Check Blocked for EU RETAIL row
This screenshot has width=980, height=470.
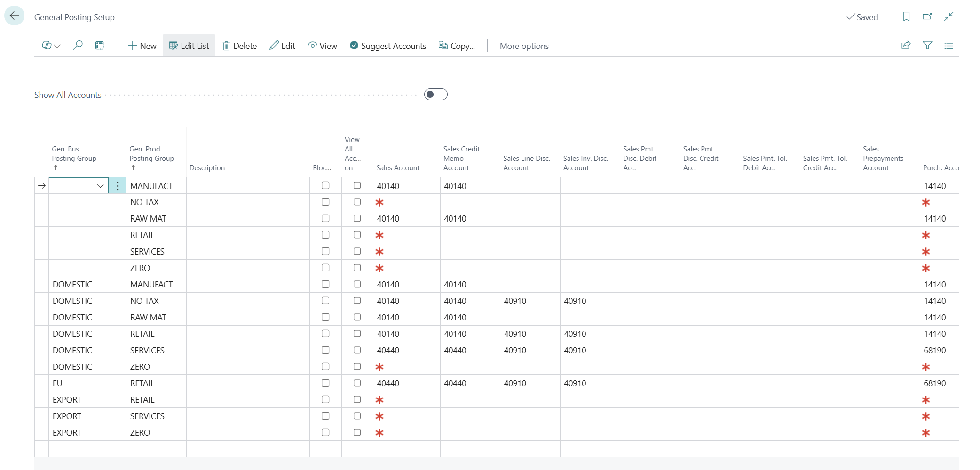(325, 383)
